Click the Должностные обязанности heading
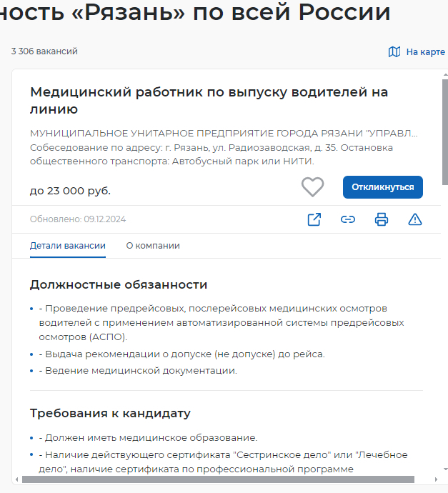 pyautogui.click(x=119, y=284)
